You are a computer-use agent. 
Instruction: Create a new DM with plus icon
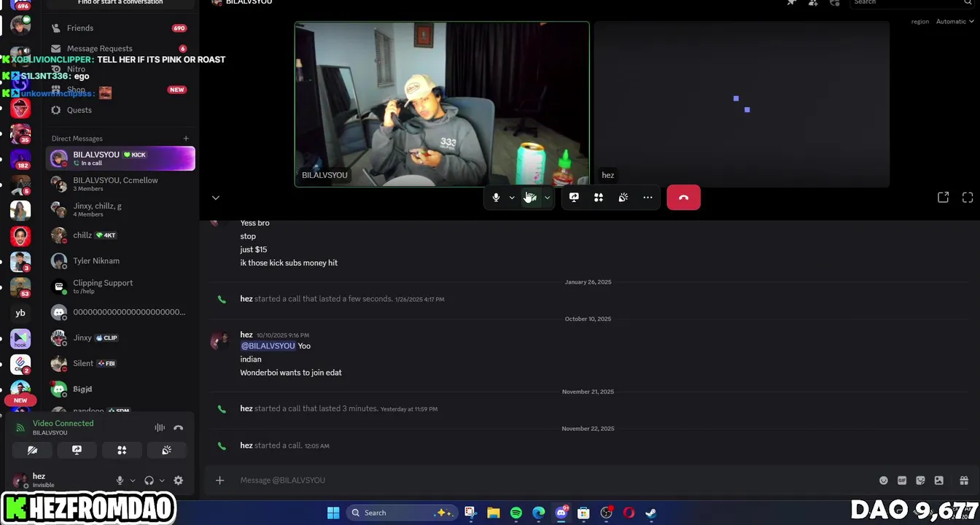[186, 139]
